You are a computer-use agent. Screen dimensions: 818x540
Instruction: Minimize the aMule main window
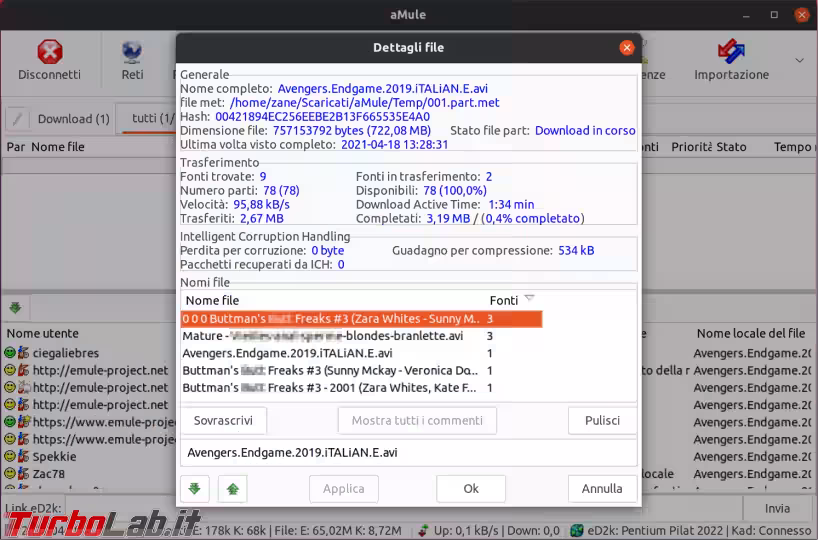746,16
